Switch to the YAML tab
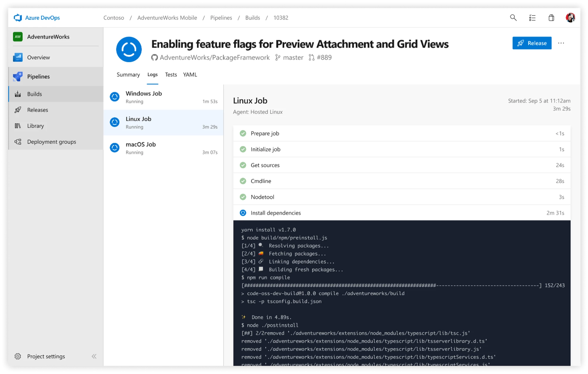The height and width of the screenshot is (374, 588). [190, 74]
